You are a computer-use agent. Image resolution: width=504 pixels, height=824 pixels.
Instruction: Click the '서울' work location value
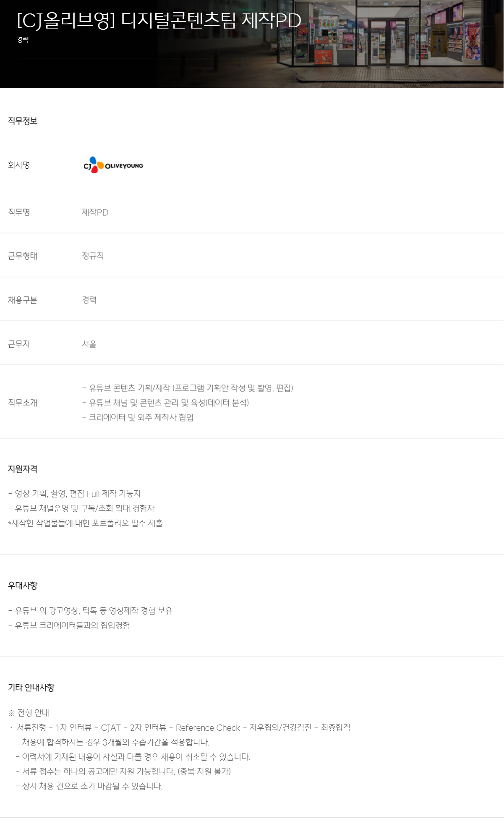(89, 344)
